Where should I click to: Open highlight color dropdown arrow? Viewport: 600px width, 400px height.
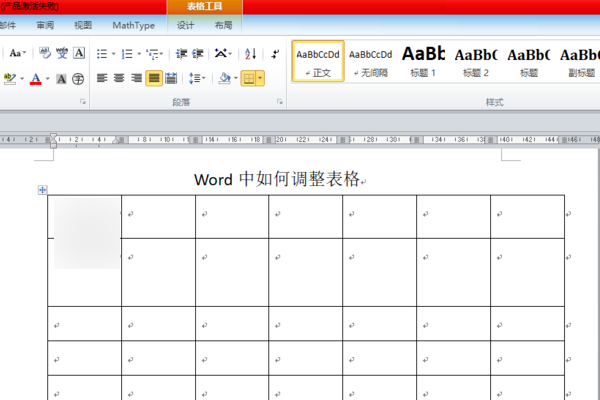(22, 79)
